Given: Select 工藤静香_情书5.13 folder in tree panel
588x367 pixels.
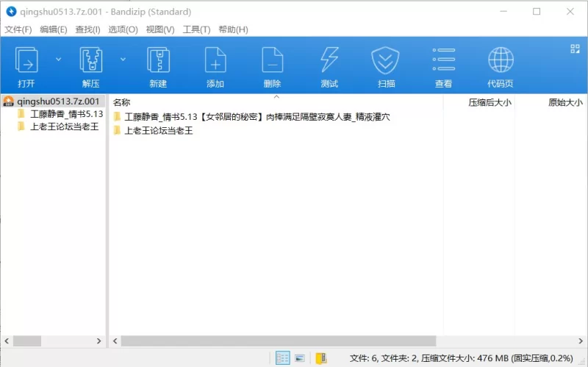Looking at the screenshot, I should pyautogui.click(x=60, y=114).
